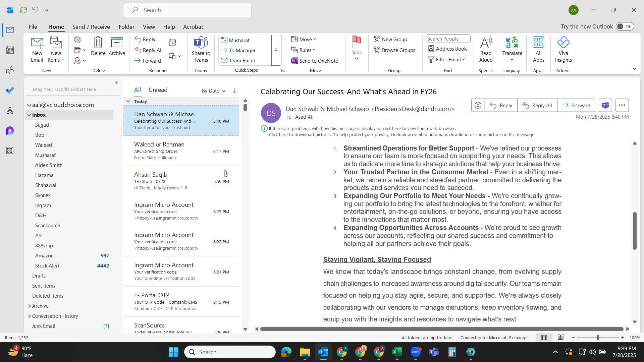
Task: Expand the Archive folder
Action: (x=30, y=306)
